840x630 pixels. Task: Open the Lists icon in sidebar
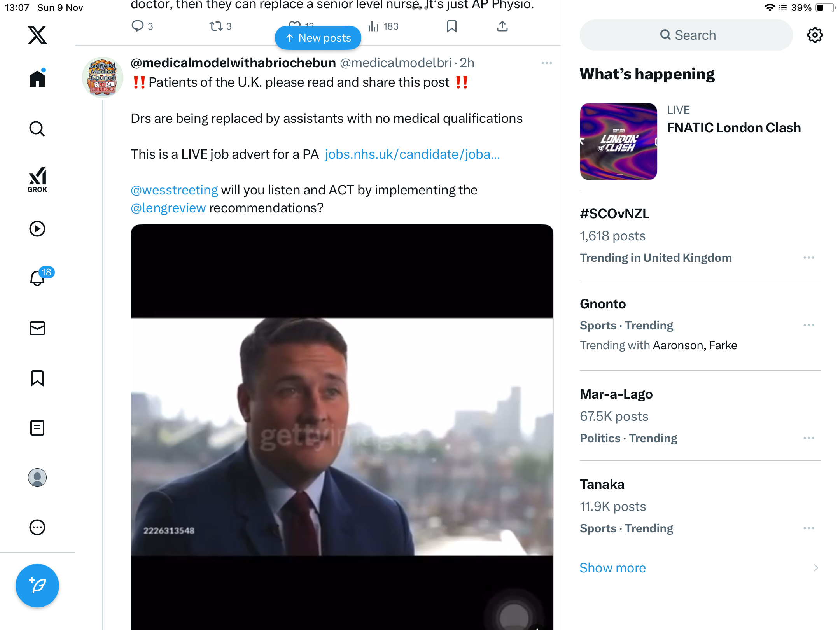pos(37,428)
